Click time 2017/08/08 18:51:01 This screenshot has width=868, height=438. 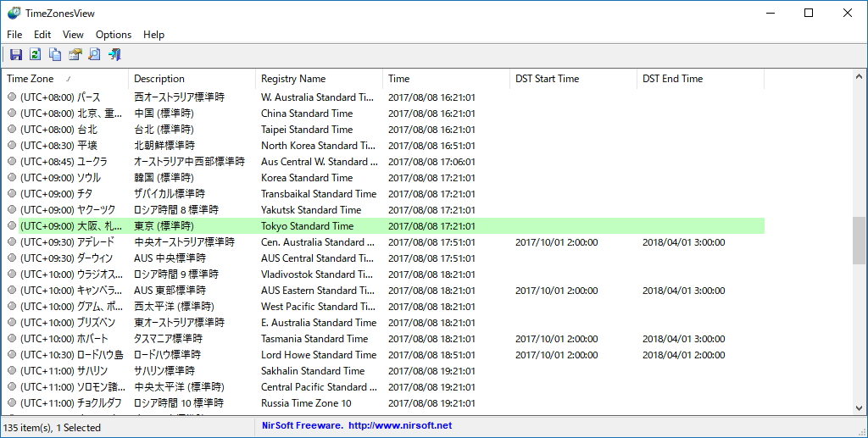[x=431, y=355]
